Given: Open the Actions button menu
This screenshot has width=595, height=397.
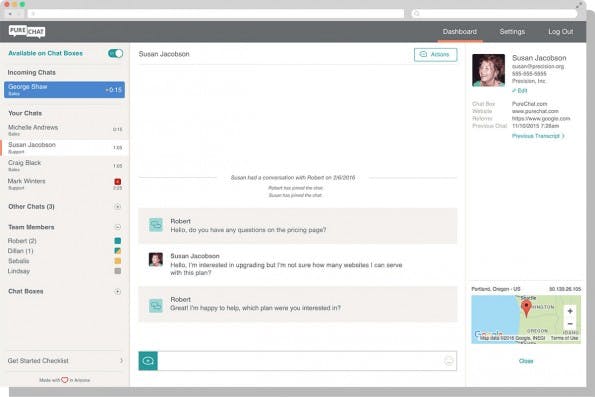Looking at the screenshot, I should tap(435, 54).
